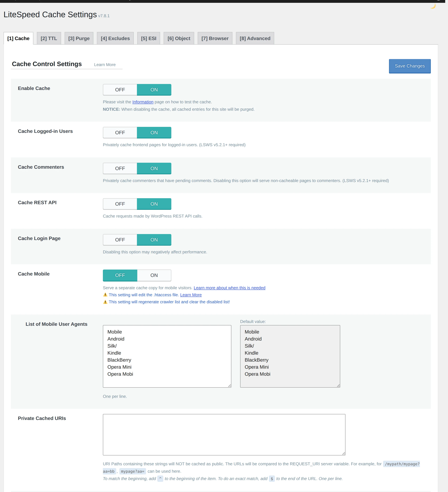The height and width of the screenshot is (492, 448).
Task: Click into the List of Mobile User Agents textarea
Action: (167, 356)
